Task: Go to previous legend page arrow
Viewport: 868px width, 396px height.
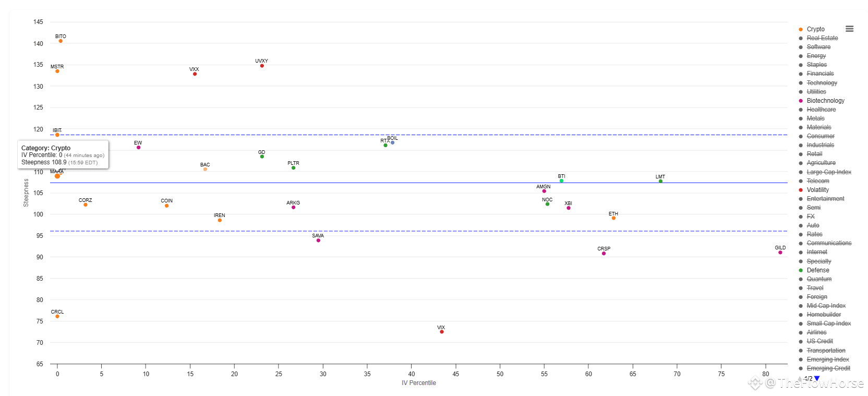Action: (x=800, y=378)
